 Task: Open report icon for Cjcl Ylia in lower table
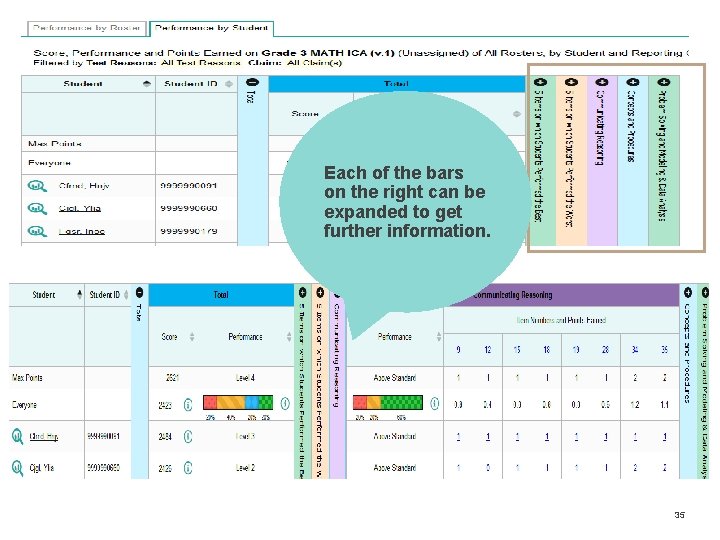pos(17,468)
